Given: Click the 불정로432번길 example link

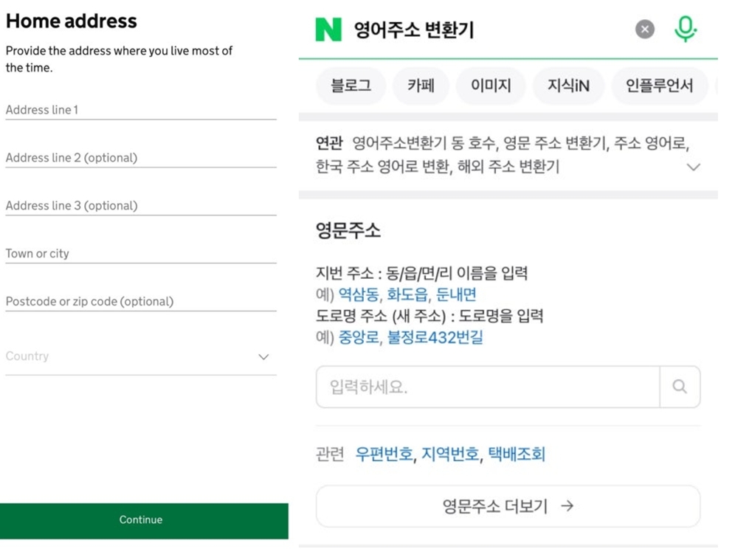Looking at the screenshot, I should (x=435, y=337).
